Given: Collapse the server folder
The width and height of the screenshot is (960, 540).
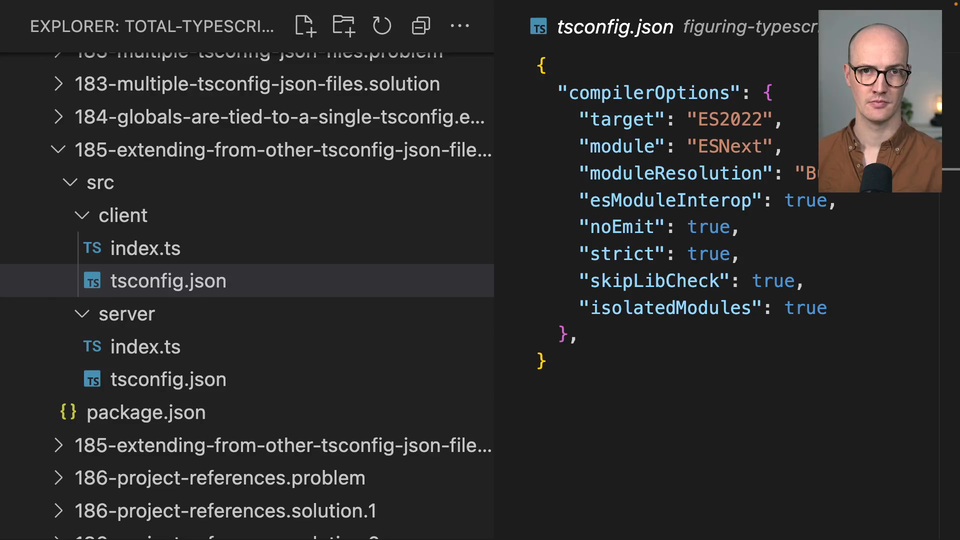Looking at the screenshot, I should click(x=82, y=314).
